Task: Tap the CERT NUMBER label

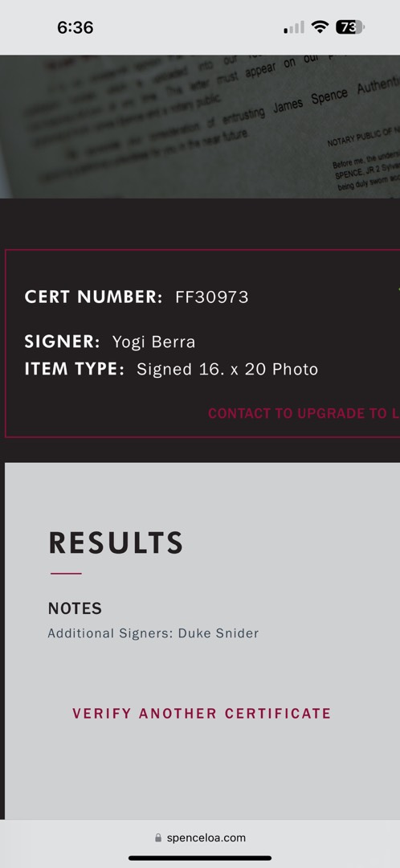Action: coord(93,297)
